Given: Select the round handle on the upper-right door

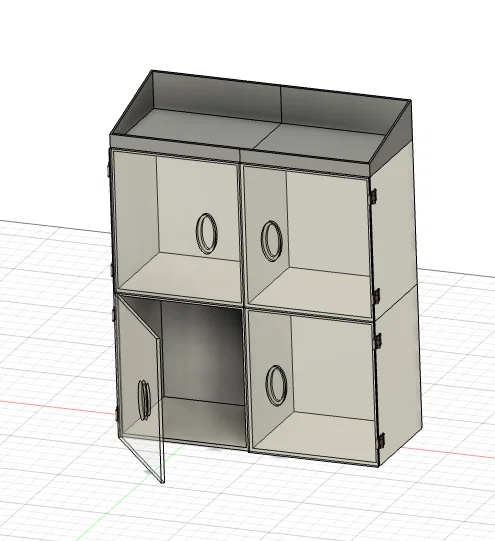Looking at the screenshot, I should coord(271,241).
